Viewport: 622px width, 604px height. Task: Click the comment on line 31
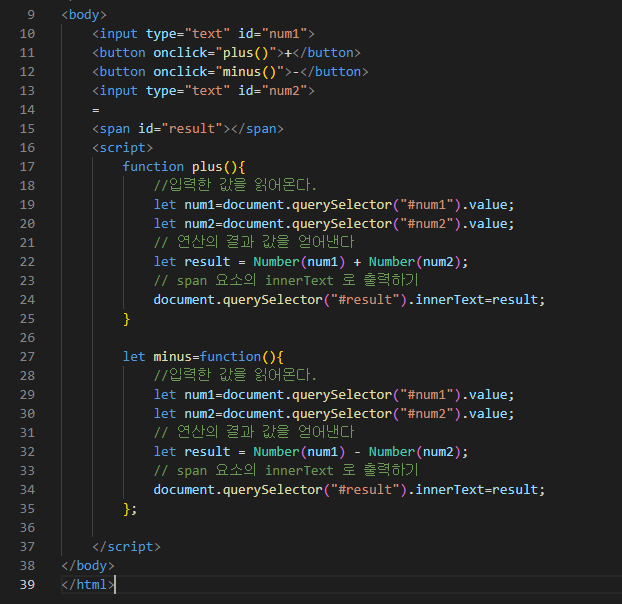(x=253, y=432)
